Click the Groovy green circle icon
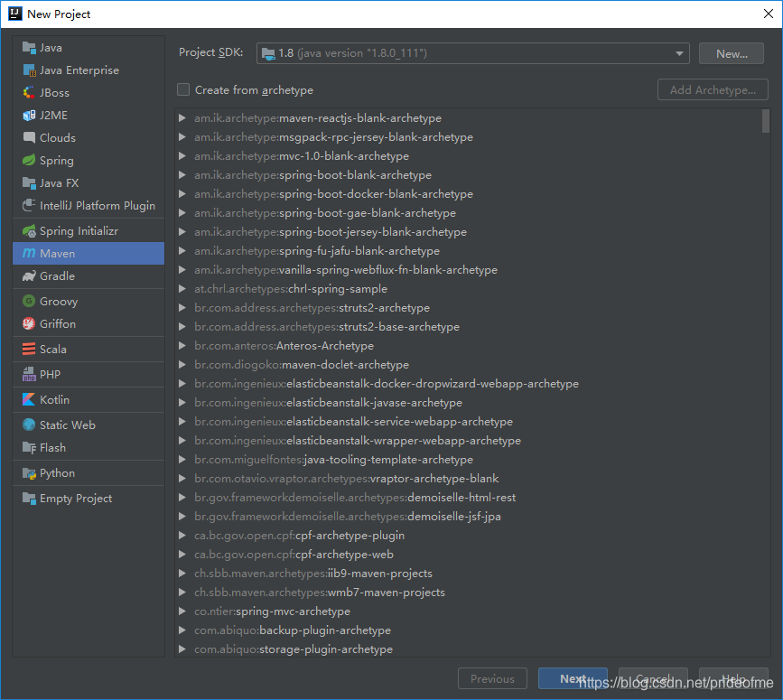 point(29,301)
